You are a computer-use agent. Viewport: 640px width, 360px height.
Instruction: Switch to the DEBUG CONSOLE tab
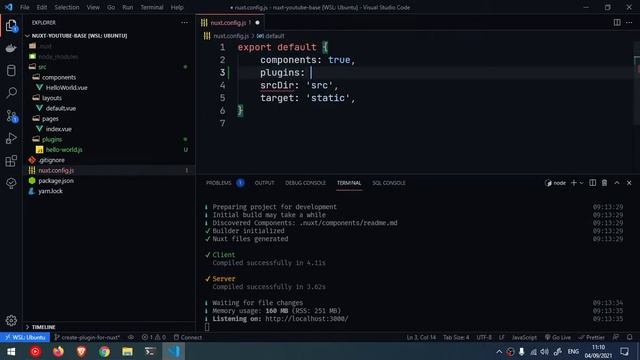[x=305, y=183]
